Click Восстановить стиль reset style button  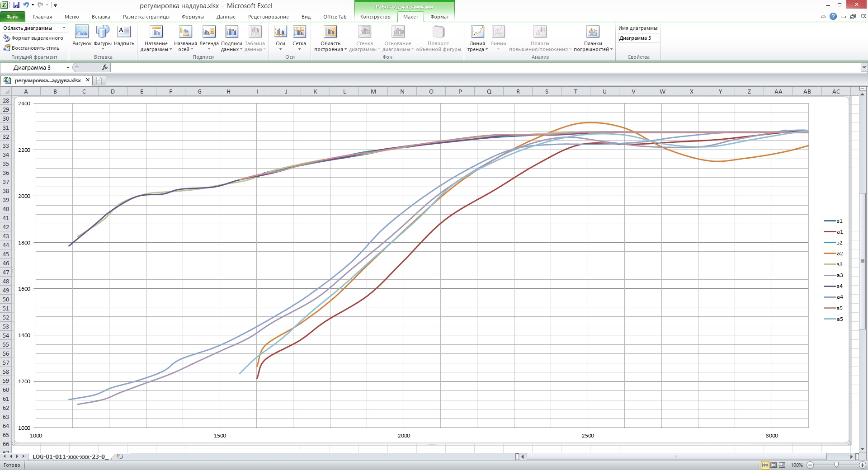coord(32,48)
